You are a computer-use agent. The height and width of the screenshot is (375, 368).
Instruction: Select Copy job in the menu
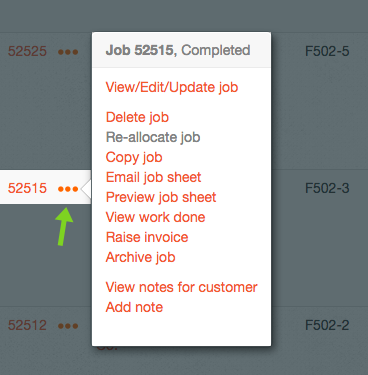[134, 157]
